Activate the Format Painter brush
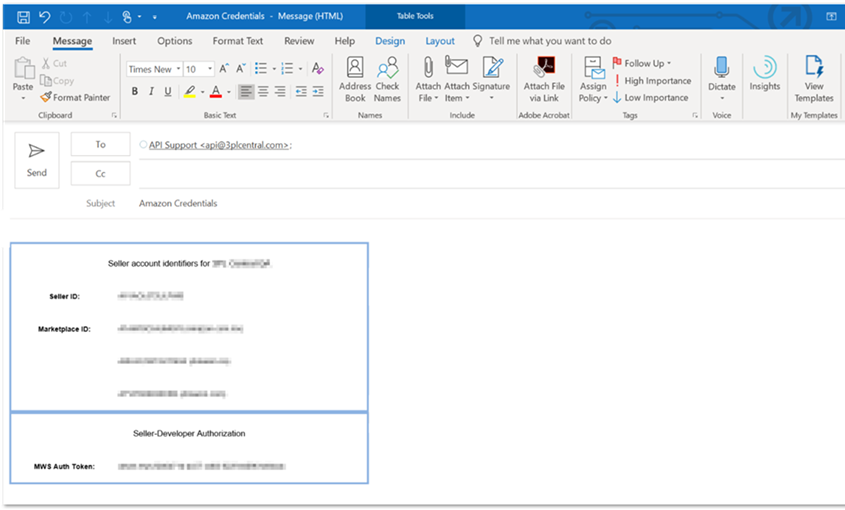This screenshot has height=510, width=845. (75, 98)
